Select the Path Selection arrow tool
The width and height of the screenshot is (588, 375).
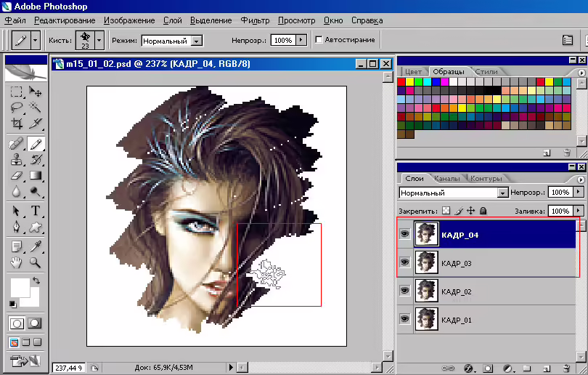[16, 211]
